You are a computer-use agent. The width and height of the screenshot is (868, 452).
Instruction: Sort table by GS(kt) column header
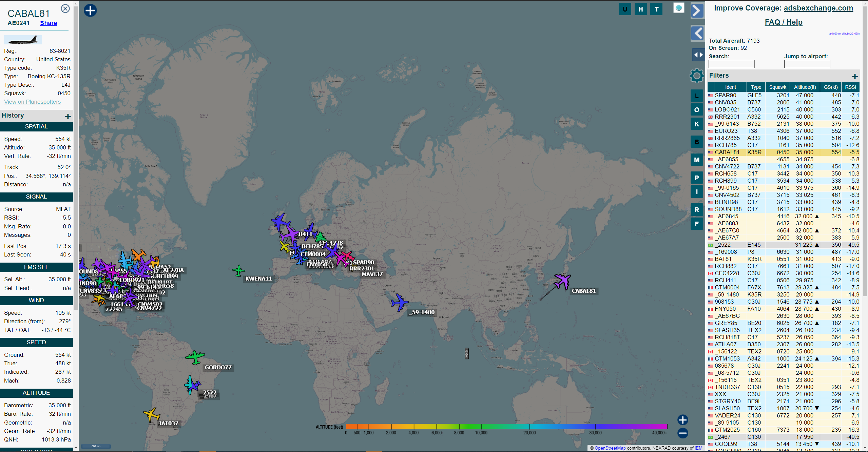point(831,87)
